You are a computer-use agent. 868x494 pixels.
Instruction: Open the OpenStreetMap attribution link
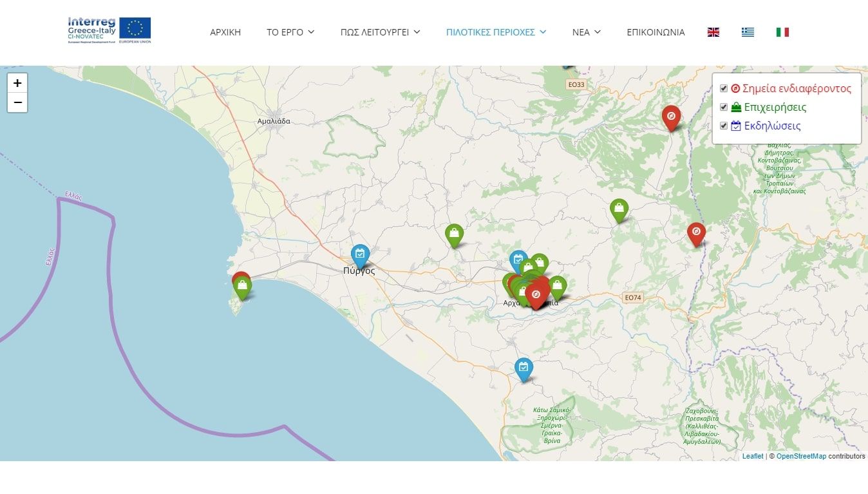coord(801,456)
